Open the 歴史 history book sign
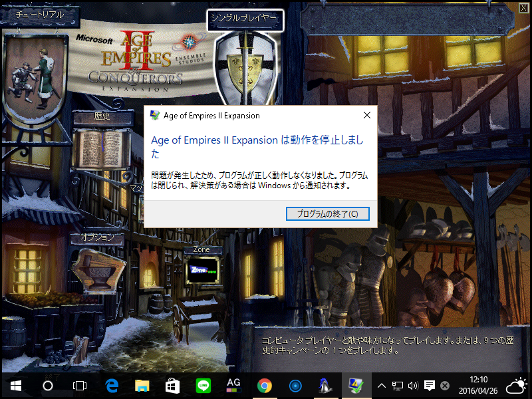 click(98, 149)
